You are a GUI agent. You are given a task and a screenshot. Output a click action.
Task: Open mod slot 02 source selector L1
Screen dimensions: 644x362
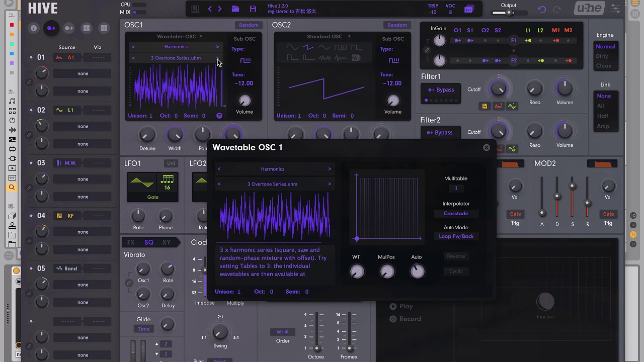pyautogui.click(x=67, y=110)
